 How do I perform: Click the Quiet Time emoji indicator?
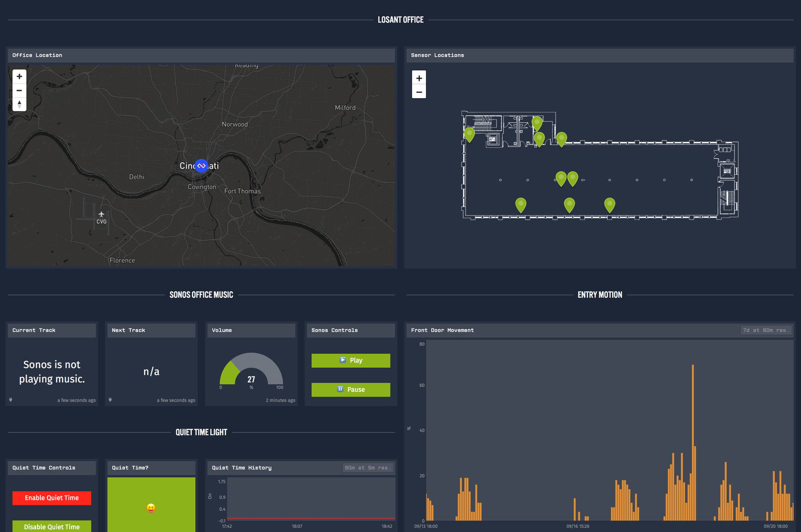(x=151, y=508)
